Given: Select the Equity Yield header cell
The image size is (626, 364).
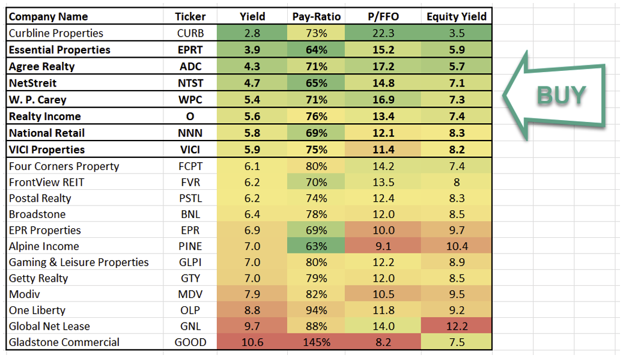Looking at the screenshot, I should click(457, 16).
